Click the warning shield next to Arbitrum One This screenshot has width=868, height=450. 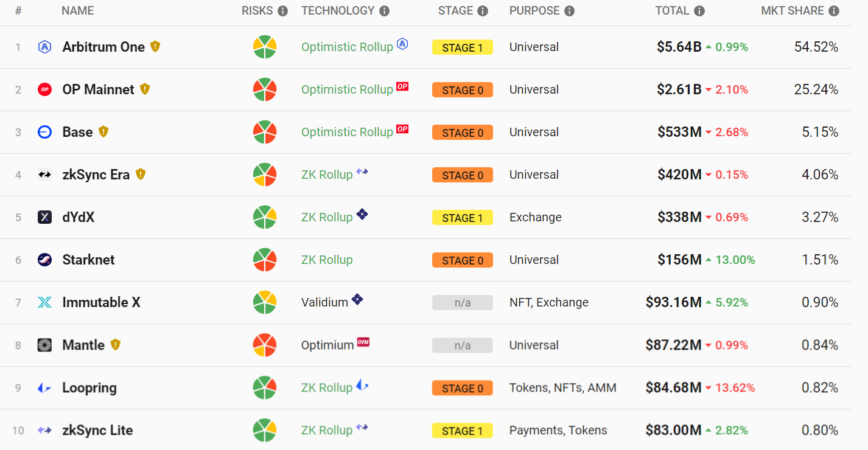tap(155, 46)
